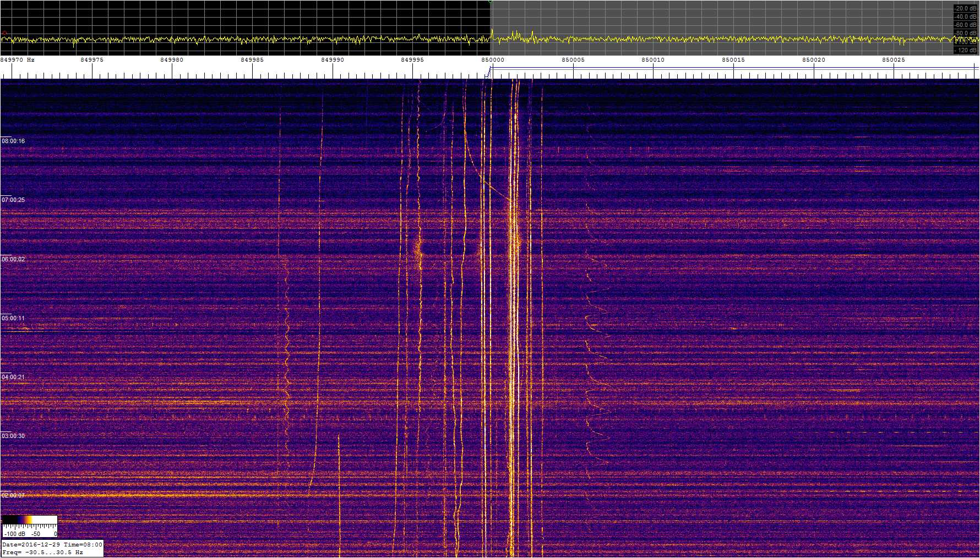Click the -60.0 dB amplitude label

966,25
